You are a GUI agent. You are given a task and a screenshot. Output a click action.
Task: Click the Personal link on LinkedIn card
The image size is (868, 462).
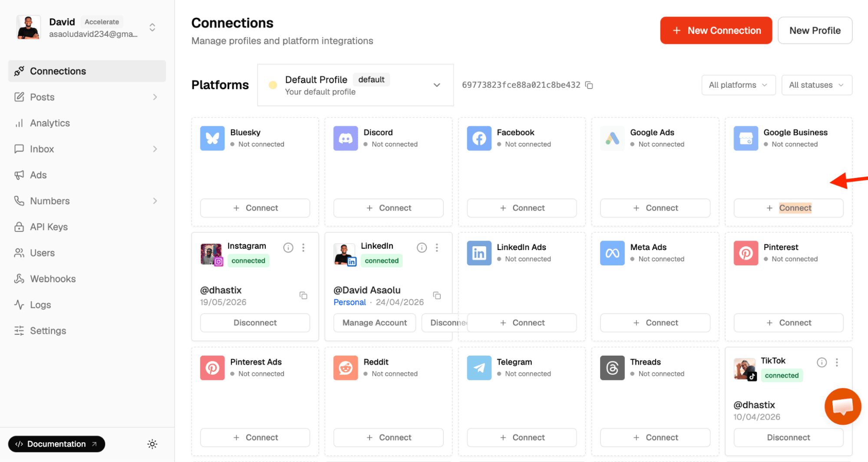tap(350, 302)
